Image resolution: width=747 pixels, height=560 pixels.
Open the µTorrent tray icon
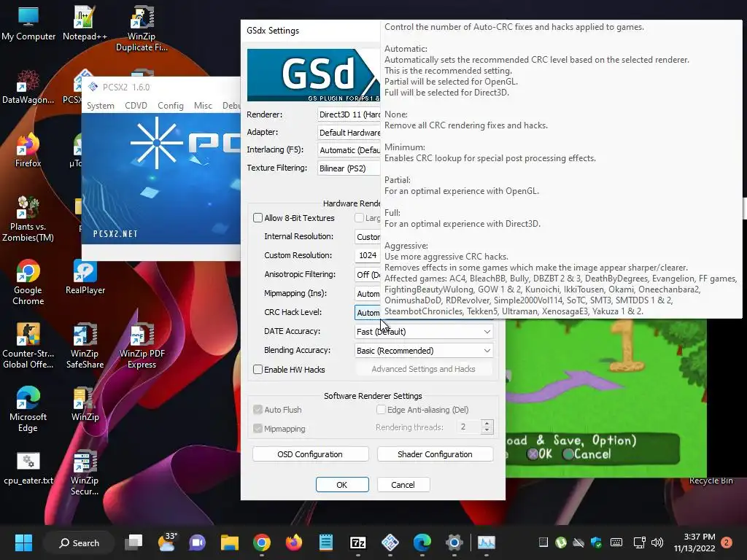pos(561,542)
